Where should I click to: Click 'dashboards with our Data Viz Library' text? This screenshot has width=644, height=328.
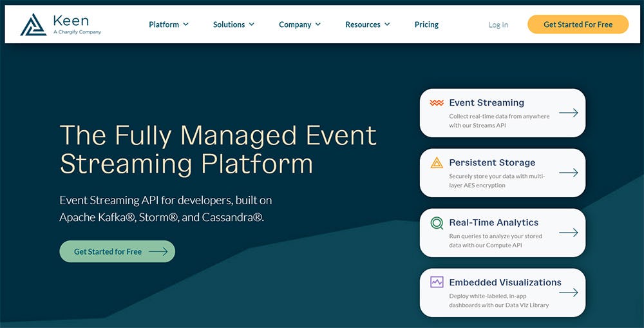click(x=498, y=305)
